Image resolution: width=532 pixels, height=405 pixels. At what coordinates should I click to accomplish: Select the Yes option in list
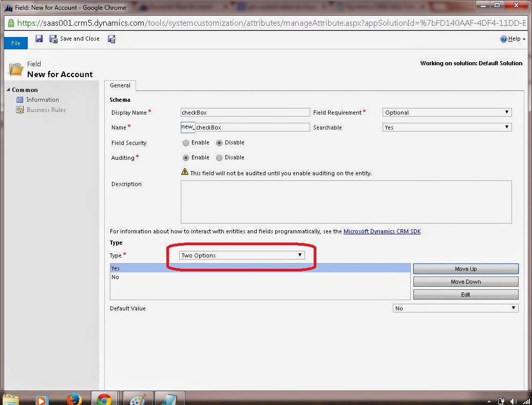click(x=260, y=268)
